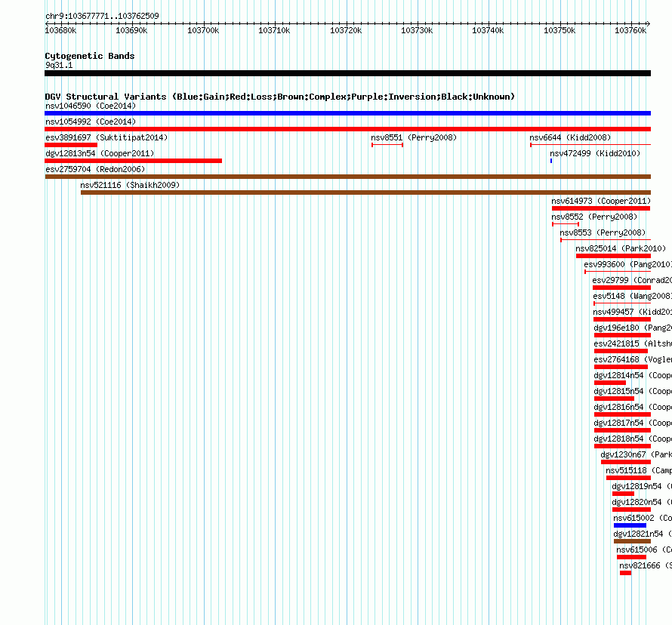The width and height of the screenshot is (672, 625).
Task: Click the 9q31.1 band label
Action: [x=59, y=65]
